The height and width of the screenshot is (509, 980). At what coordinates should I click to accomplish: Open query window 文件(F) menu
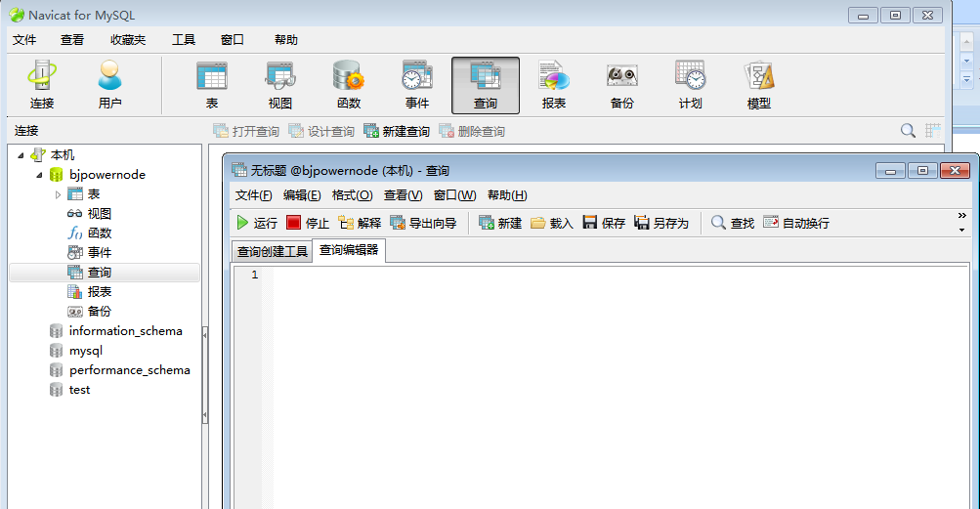[253, 195]
